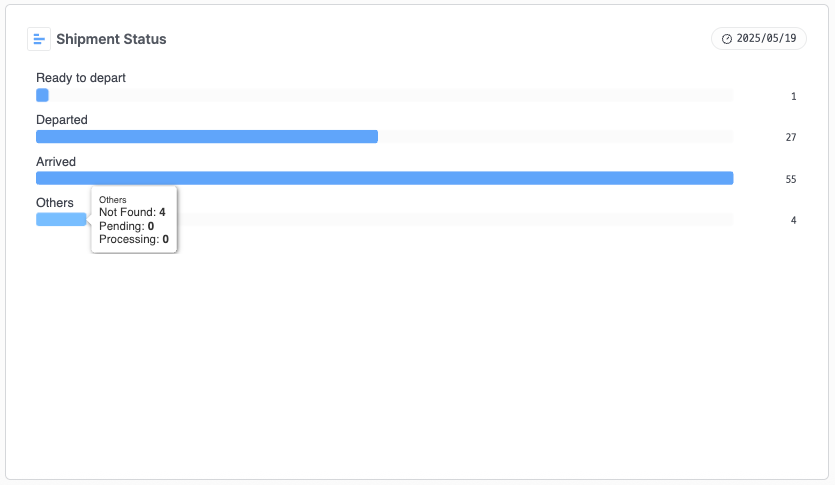Image resolution: width=835 pixels, height=485 pixels.
Task: Click the clock icon in date badge
Action: tap(726, 39)
